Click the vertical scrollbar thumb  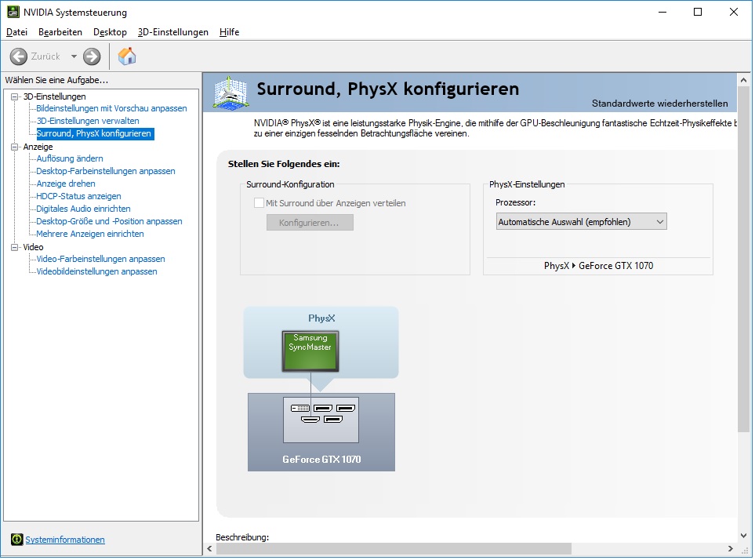click(743, 260)
